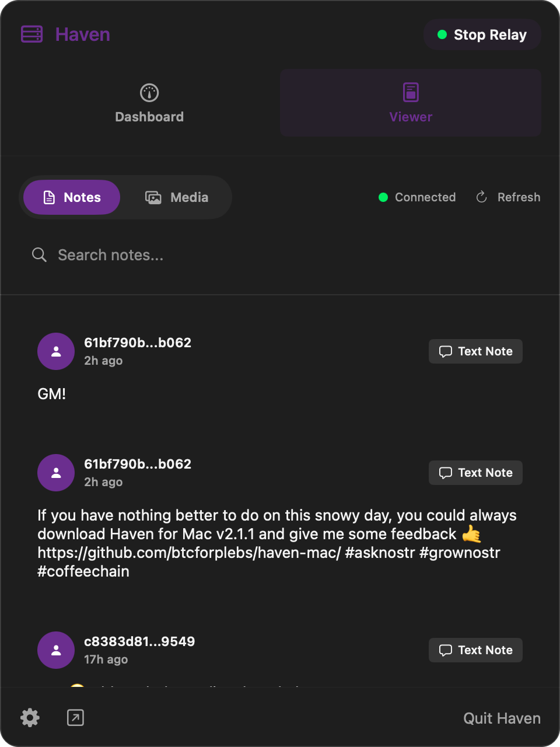Click the Notes document icon
560x747 pixels.
coord(48,197)
